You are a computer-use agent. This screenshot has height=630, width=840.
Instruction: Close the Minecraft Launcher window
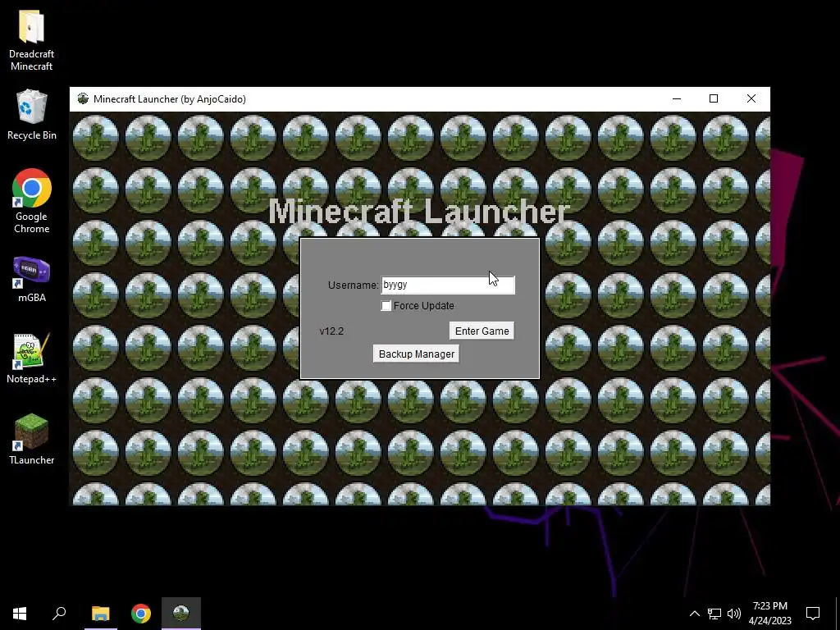(x=751, y=98)
